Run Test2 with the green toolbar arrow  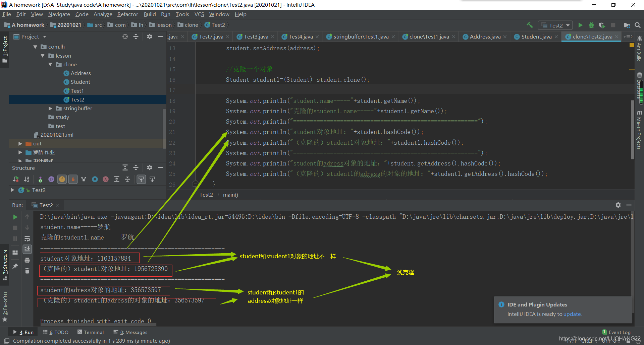point(580,25)
